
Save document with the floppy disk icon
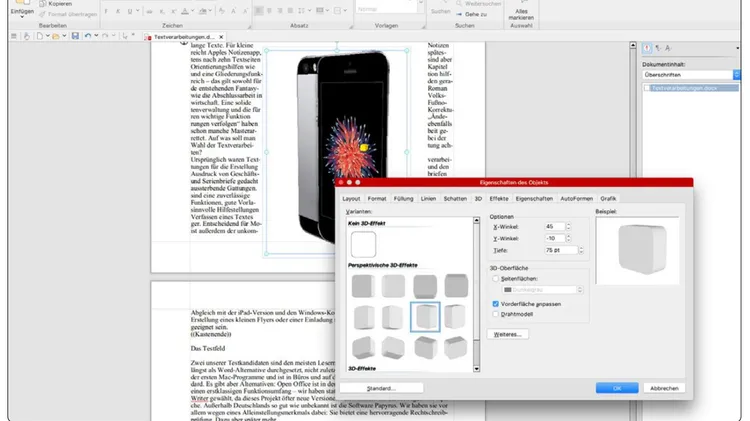(75, 36)
